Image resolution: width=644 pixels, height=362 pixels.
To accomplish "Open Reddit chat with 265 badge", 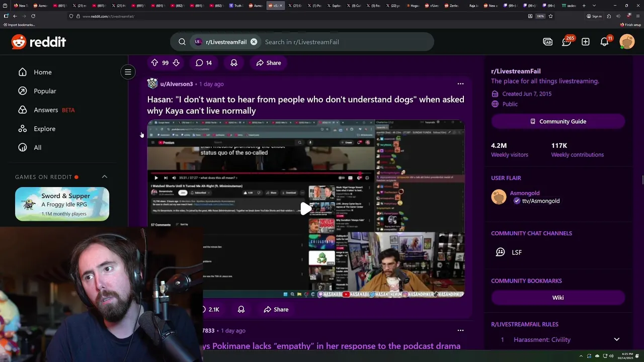I will click(567, 42).
